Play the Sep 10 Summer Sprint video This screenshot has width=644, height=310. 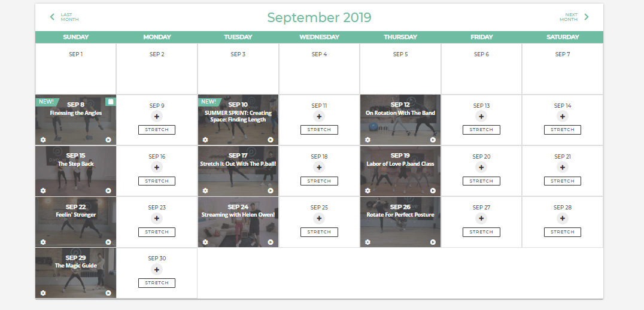point(271,140)
